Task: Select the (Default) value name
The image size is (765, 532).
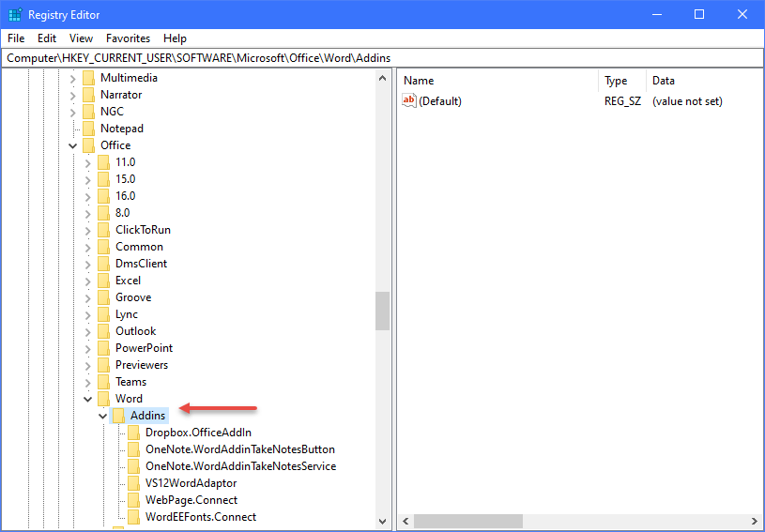Action: [x=440, y=101]
